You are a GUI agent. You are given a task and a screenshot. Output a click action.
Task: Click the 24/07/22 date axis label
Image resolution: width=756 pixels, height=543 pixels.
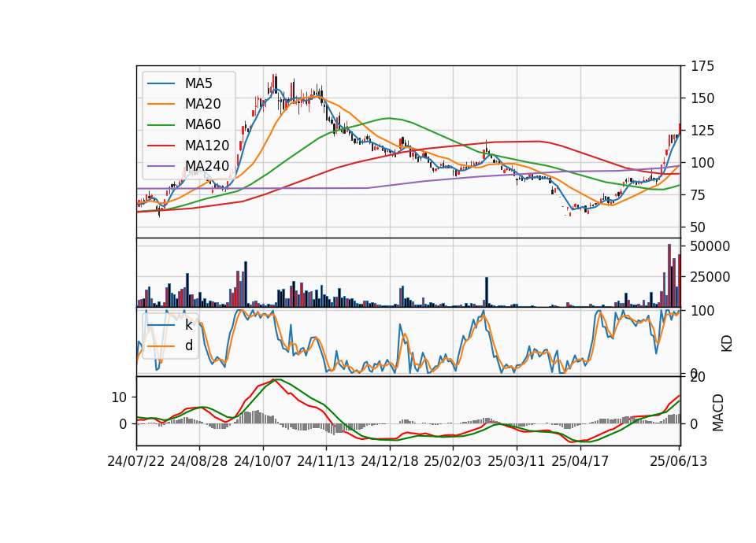[136, 461]
